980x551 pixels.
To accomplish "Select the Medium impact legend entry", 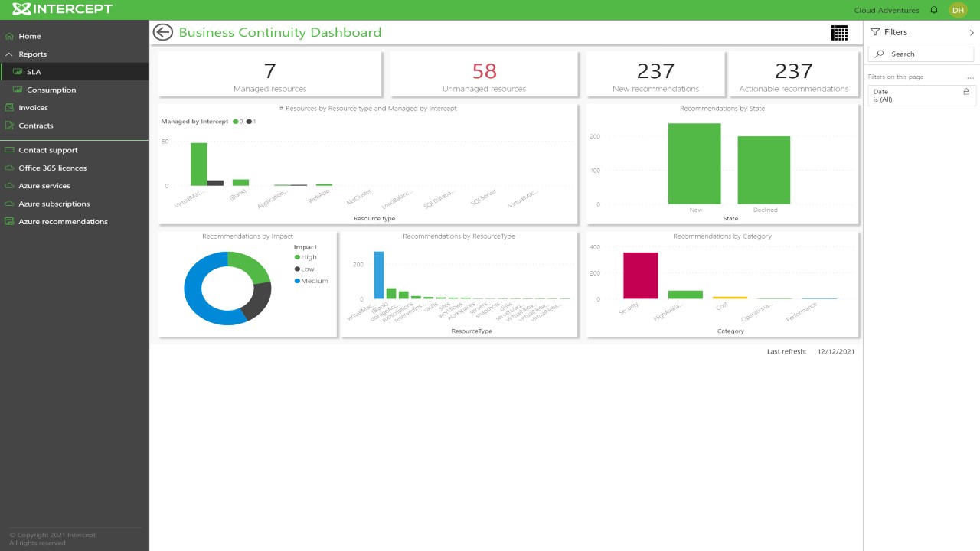I will point(312,281).
